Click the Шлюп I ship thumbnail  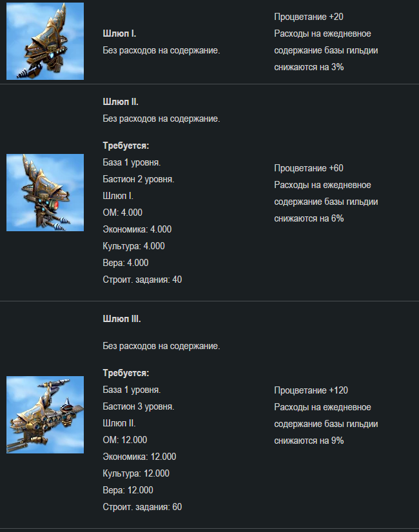pos(45,41)
